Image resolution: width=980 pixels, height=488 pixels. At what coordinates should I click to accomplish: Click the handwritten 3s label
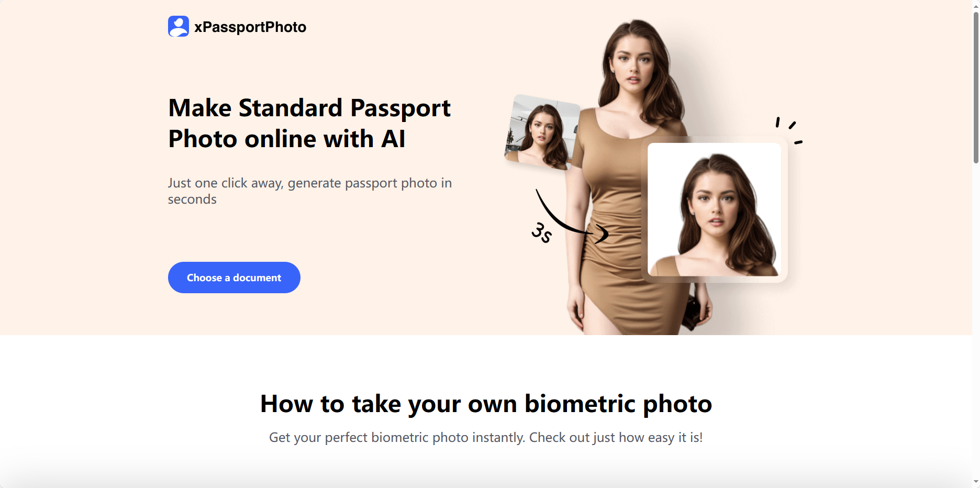click(x=542, y=232)
